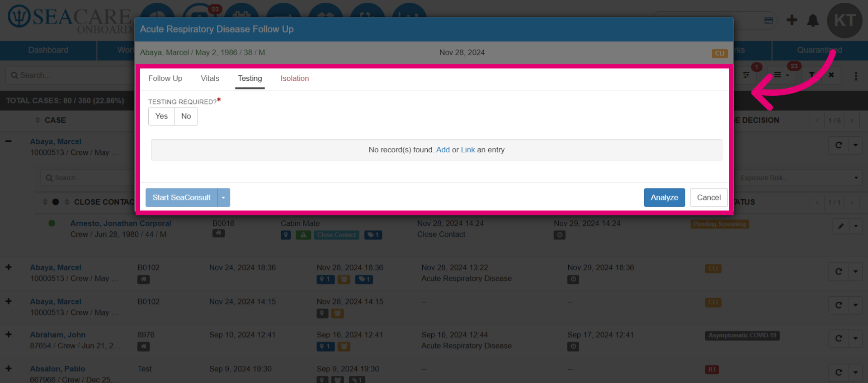Viewport: 868px width, 383px height.
Task: Expand the Abraham, John row
Action: click(x=9, y=334)
